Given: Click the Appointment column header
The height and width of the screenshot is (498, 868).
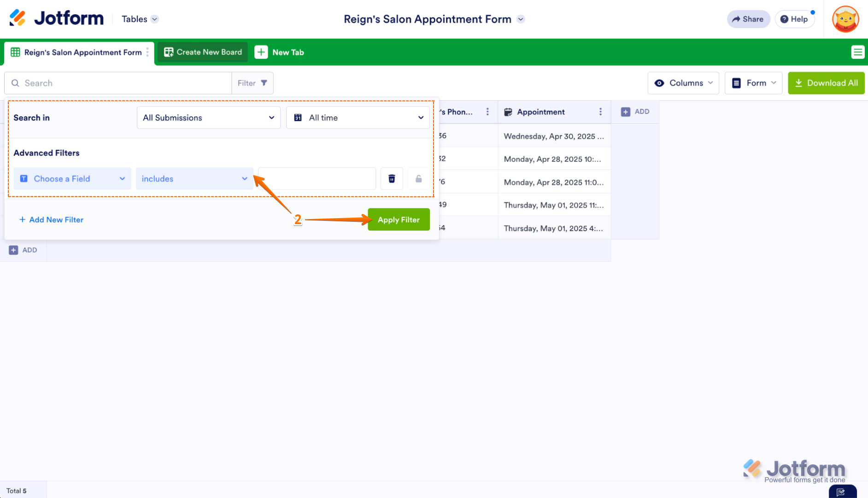Looking at the screenshot, I should coord(554,112).
